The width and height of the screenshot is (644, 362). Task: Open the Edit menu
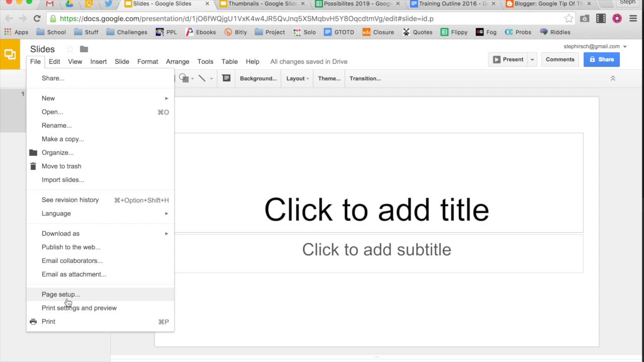coord(54,62)
